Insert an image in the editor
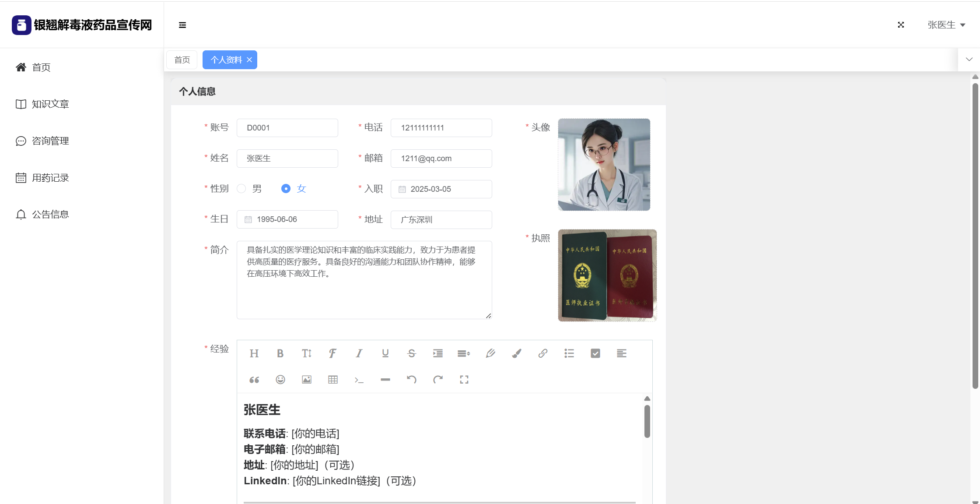Image resolution: width=980 pixels, height=504 pixels. [x=306, y=380]
